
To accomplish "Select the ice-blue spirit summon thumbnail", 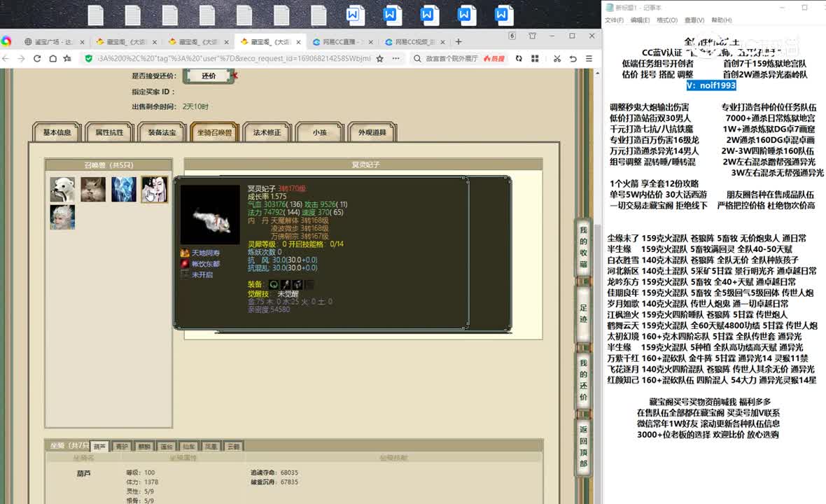I will (x=124, y=189).
